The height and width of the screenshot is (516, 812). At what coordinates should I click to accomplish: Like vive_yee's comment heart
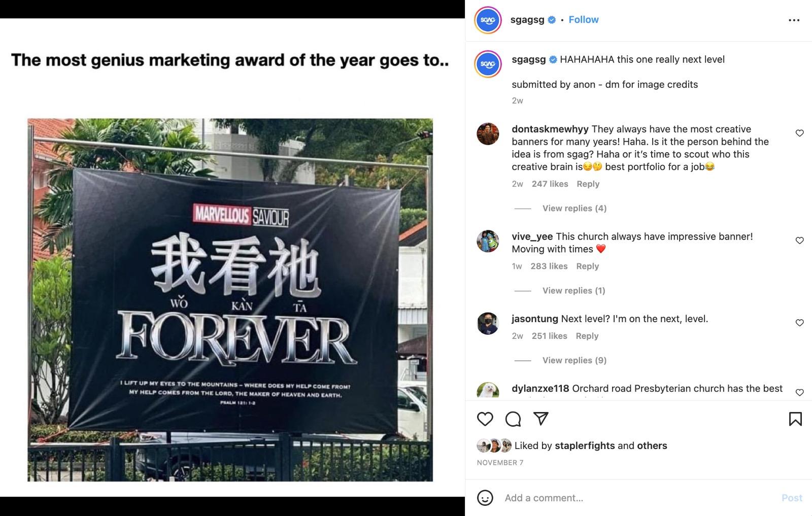(x=799, y=240)
